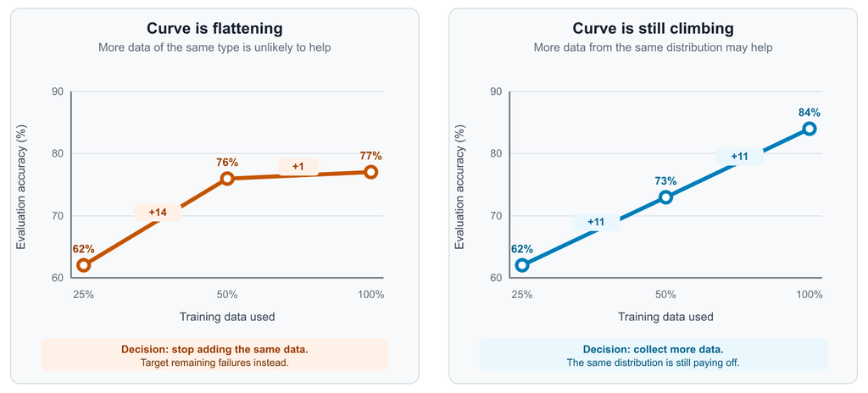This screenshot has width=868, height=393.
Task: Click the 50% tick label on left chart
Action: coord(227,295)
